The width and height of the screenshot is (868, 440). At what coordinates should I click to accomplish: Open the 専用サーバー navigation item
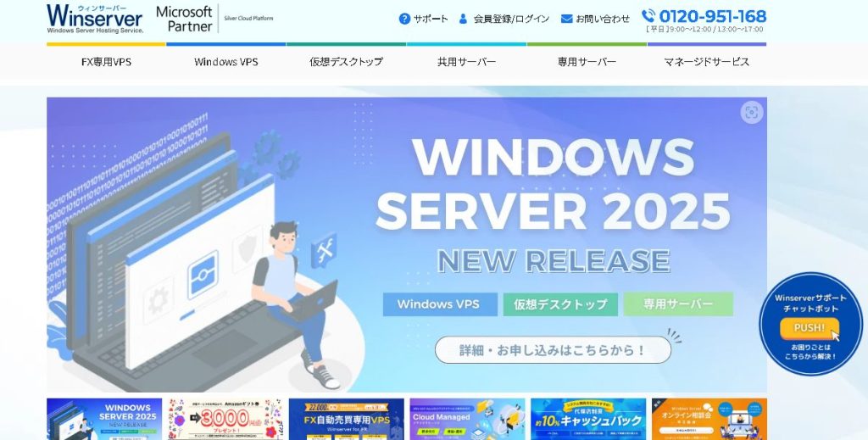tap(587, 62)
